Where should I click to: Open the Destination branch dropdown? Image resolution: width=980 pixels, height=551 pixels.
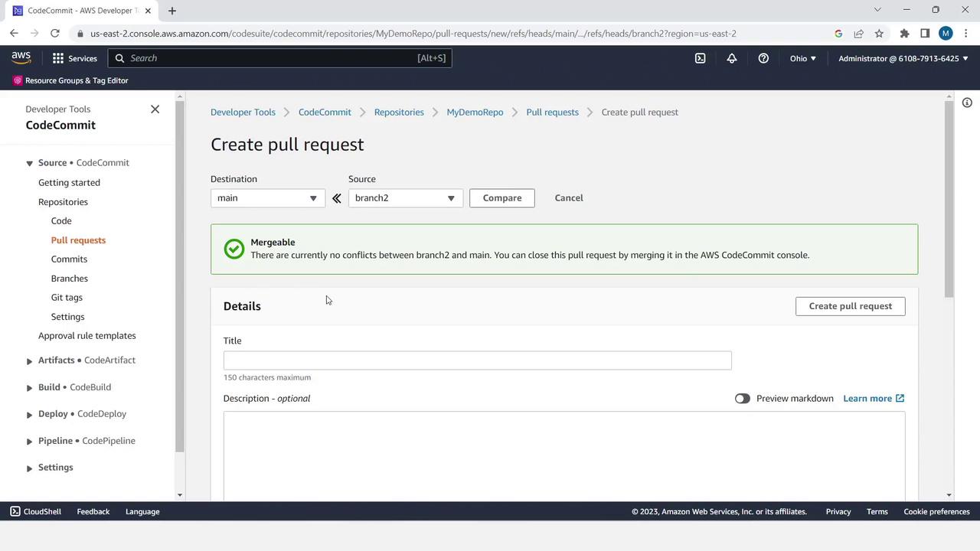coord(268,198)
